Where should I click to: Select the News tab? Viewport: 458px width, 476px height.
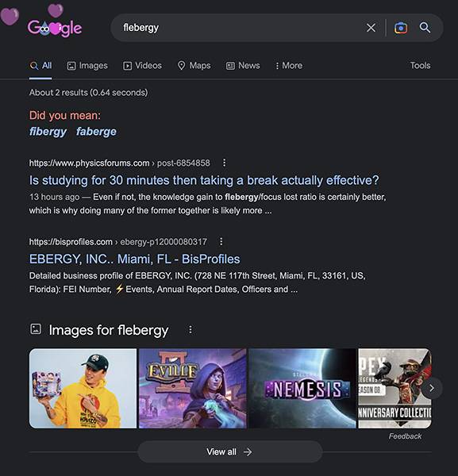[243, 66]
